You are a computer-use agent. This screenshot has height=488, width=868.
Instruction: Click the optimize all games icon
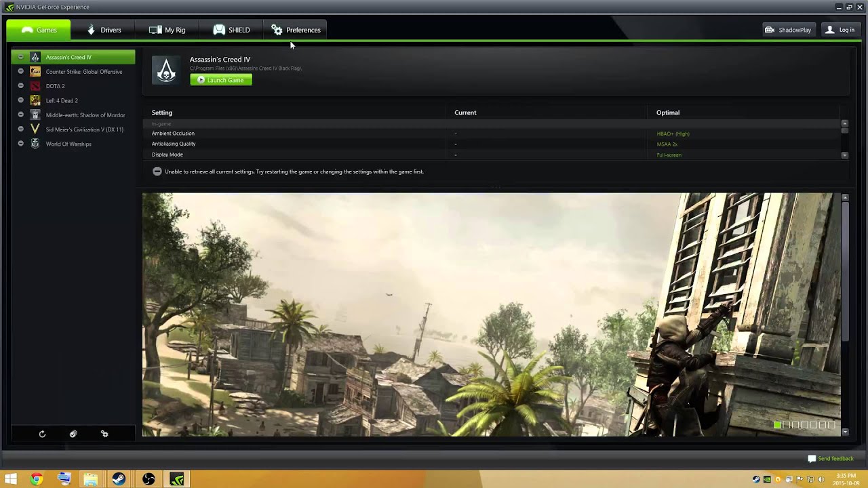(73, 434)
